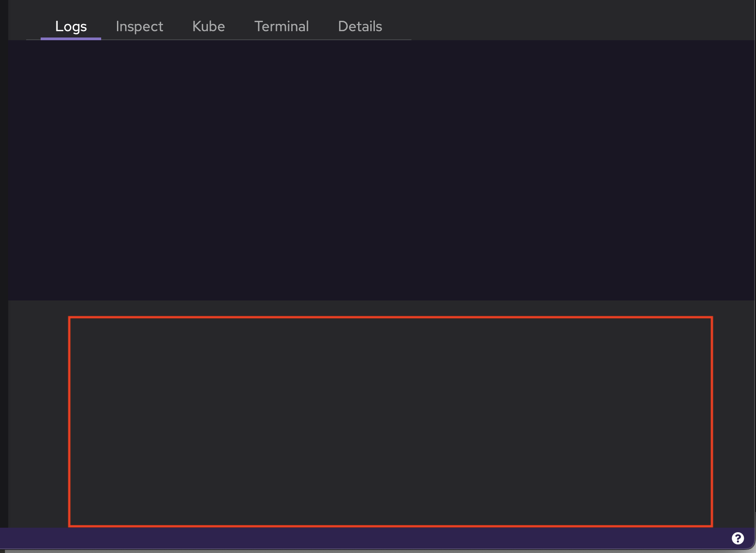
Task: Open the Inspect tab
Action: pyautogui.click(x=140, y=27)
